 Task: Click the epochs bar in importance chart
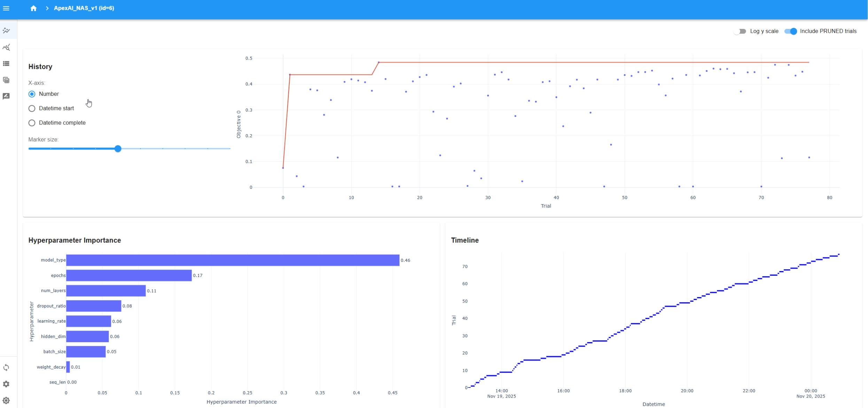pyautogui.click(x=129, y=275)
